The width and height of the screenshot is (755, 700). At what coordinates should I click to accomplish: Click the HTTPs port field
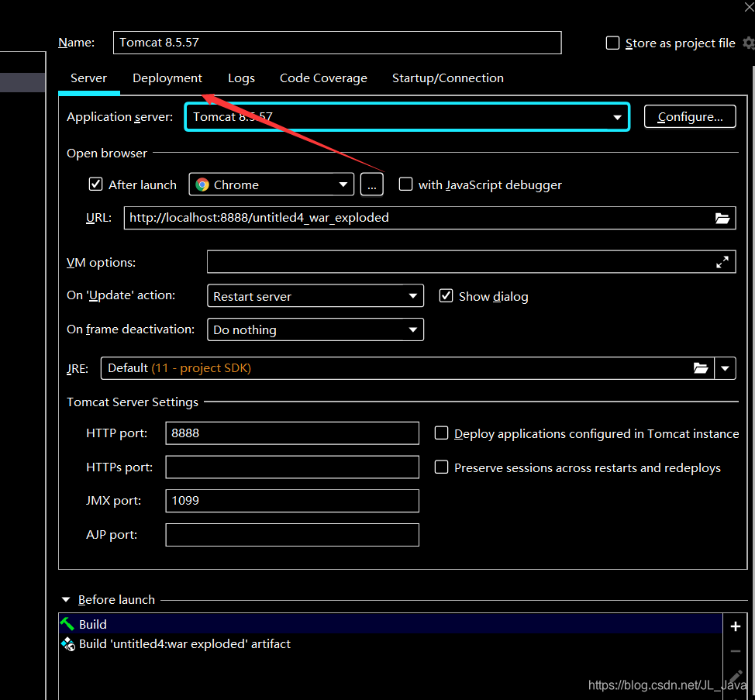292,467
